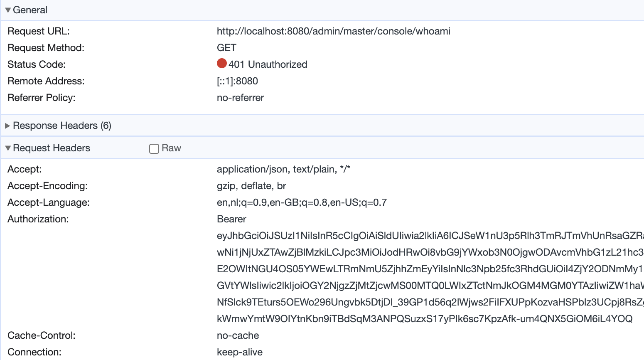Click the Raw label beside the checkbox

(171, 148)
